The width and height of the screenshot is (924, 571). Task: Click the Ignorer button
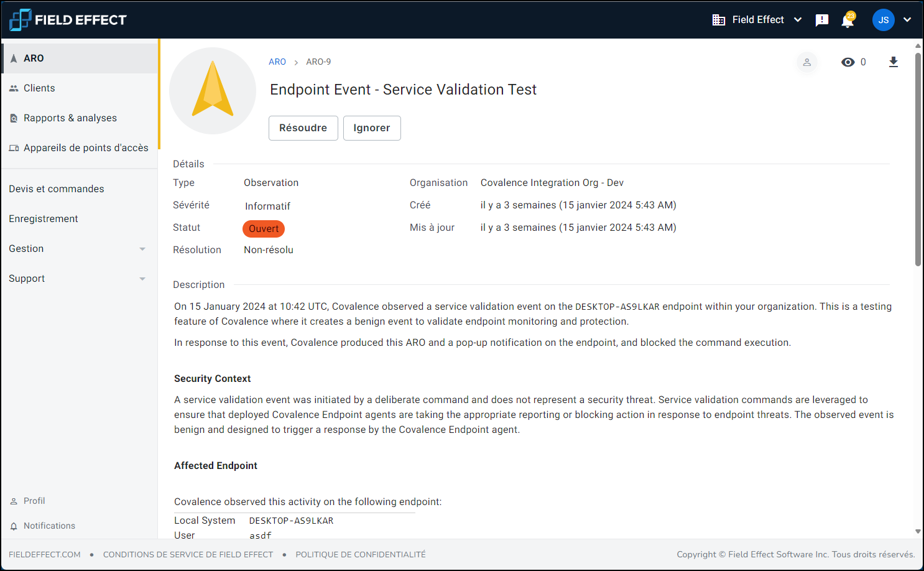[372, 128]
